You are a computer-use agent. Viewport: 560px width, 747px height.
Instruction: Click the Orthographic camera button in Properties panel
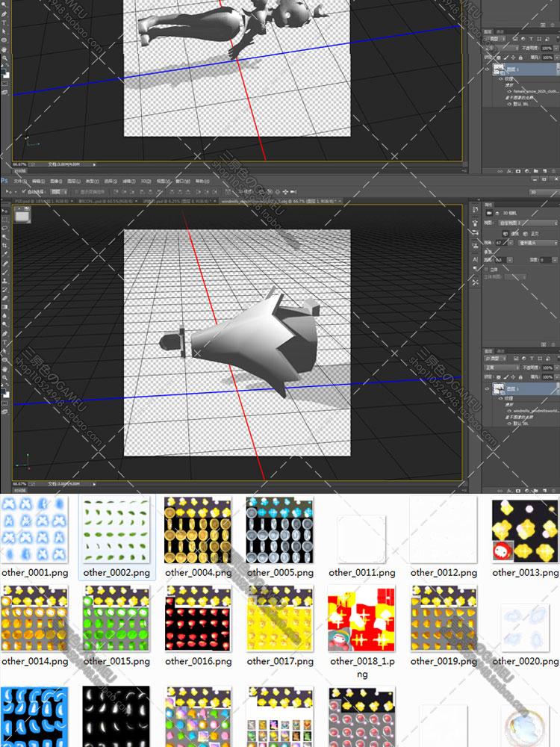click(x=525, y=234)
